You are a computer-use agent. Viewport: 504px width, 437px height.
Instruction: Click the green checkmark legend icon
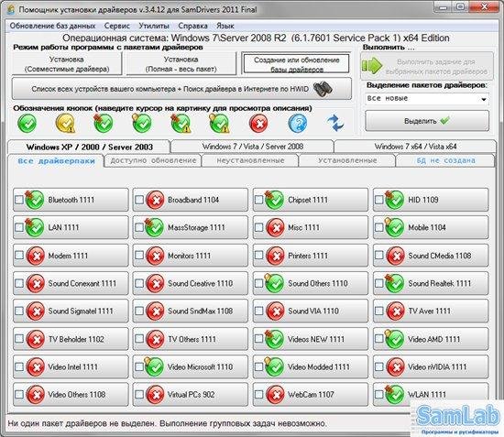pyautogui.click(x=27, y=124)
